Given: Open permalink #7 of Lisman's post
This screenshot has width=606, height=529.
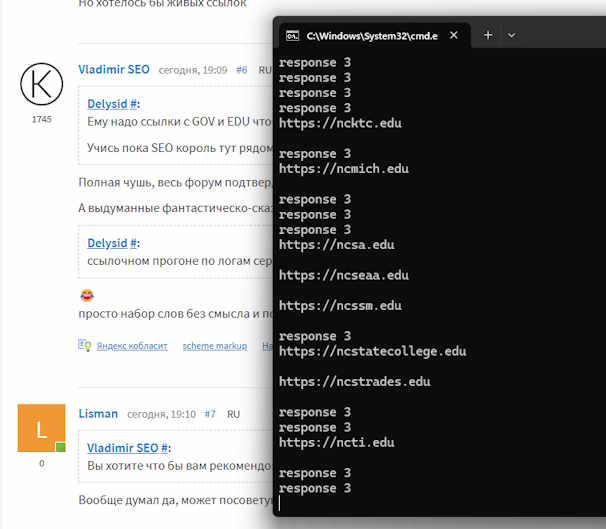Looking at the screenshot, I should [x=210, y=414].
